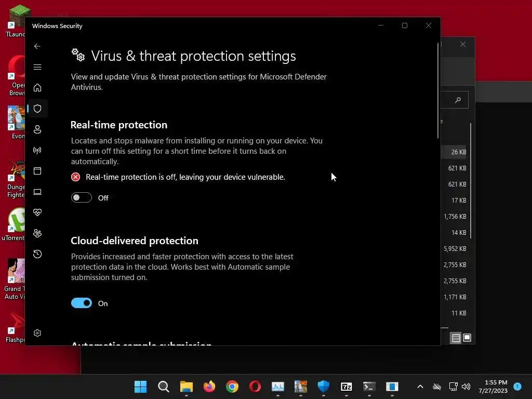Viewport: 532px width, 399px height.
Task: Click the background file list scrollbar
Action: point(471,181)
